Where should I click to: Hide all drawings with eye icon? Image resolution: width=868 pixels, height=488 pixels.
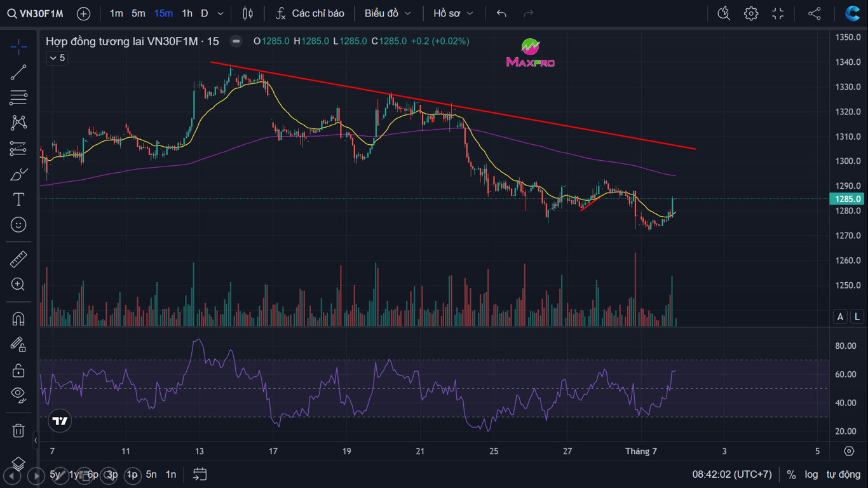click(x=18, y=395)
